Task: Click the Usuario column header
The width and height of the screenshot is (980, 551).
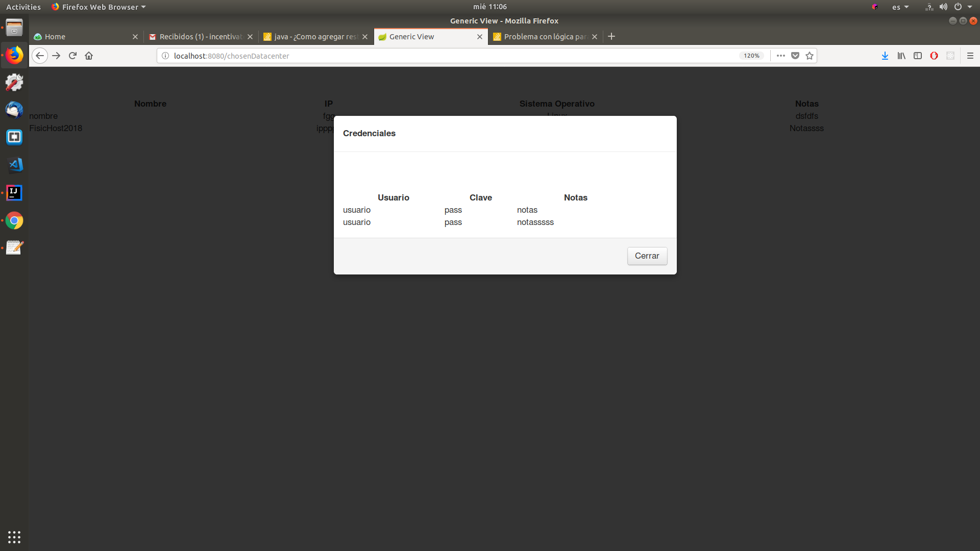Action: click(x=394, y=197)
